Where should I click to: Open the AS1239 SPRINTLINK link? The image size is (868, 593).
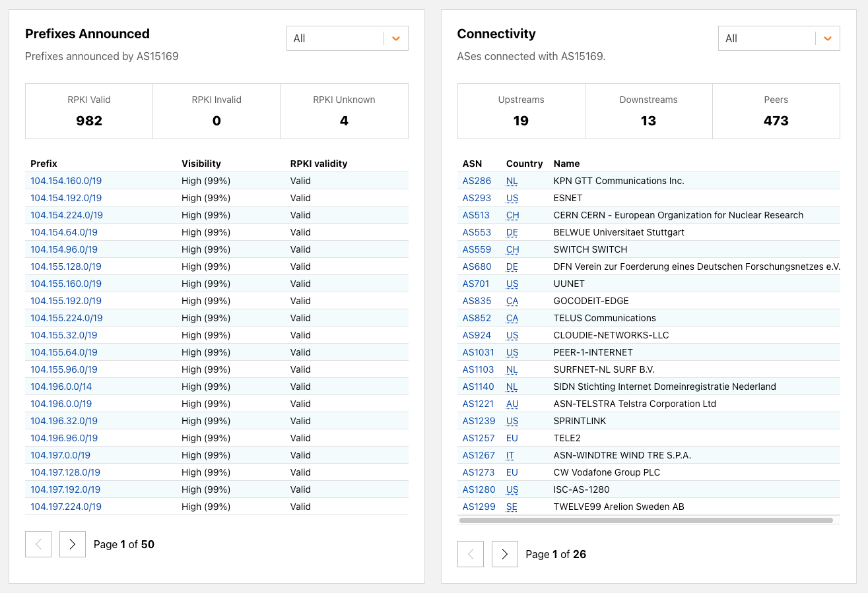coord(479,421)
